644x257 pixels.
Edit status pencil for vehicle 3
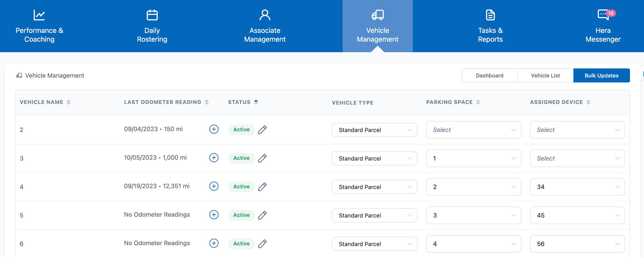262,158
